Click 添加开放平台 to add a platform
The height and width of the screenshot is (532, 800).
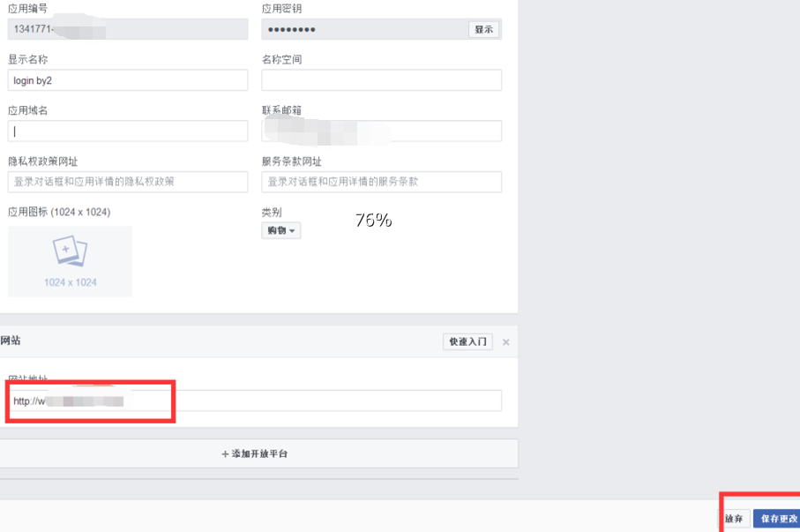tap(255, 453)
